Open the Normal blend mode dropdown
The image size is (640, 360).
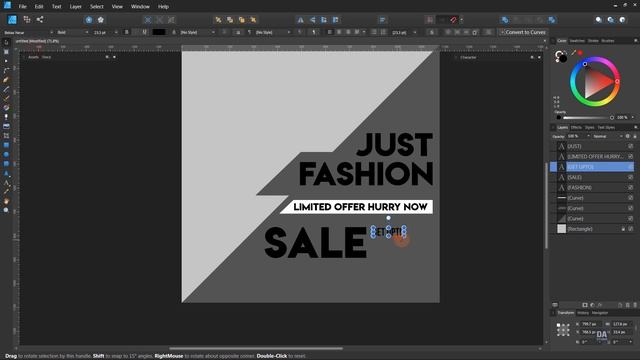point(607,136)
